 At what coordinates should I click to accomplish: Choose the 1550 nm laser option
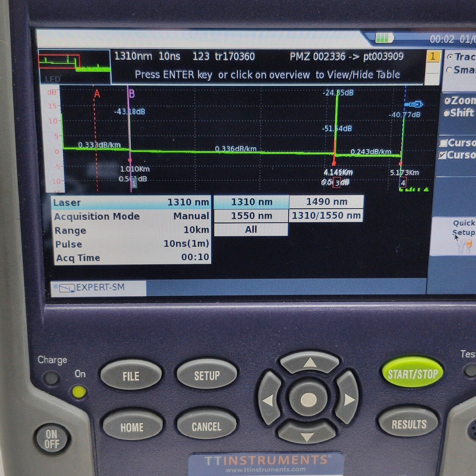(251, 216)
